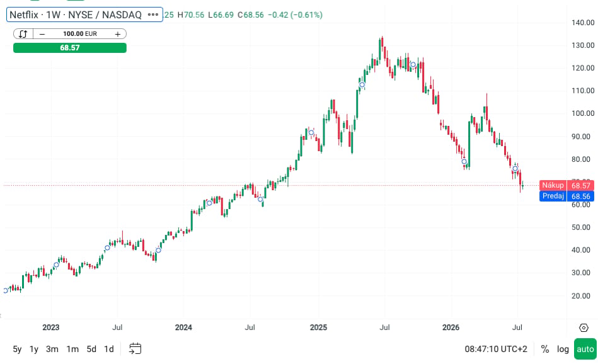Click the green 68.57 buy button
The width and height of the screenshot is (598, 364).
point(70,48)
